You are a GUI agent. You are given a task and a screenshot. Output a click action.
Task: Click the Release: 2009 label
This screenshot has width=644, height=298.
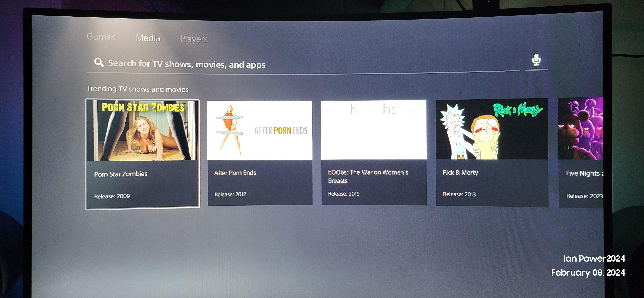[112, 196]
